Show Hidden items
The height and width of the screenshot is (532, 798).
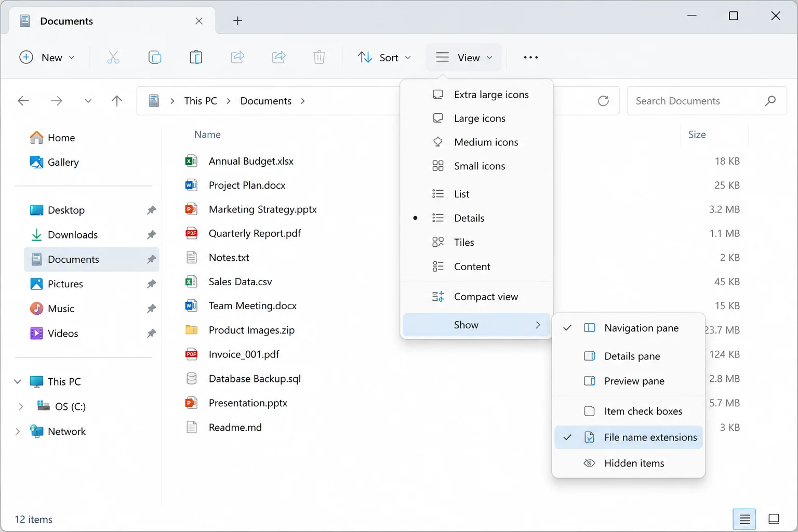[x=629, y=463]
